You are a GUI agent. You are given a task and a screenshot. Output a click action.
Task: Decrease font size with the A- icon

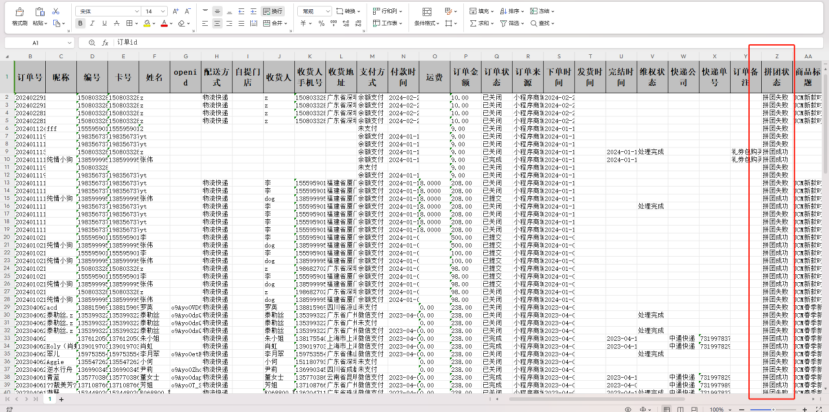click(188, 11)
